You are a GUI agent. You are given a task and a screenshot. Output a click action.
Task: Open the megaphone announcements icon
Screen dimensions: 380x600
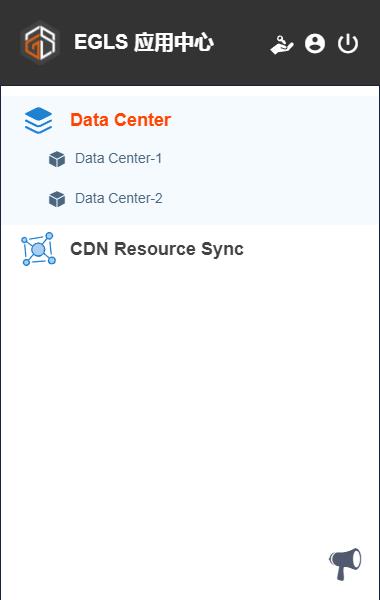point(345,564)
